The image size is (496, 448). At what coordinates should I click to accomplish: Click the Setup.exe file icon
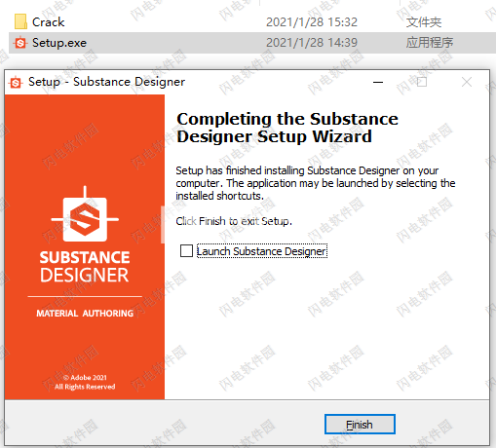pyautogui.click(x=20, y=43)
